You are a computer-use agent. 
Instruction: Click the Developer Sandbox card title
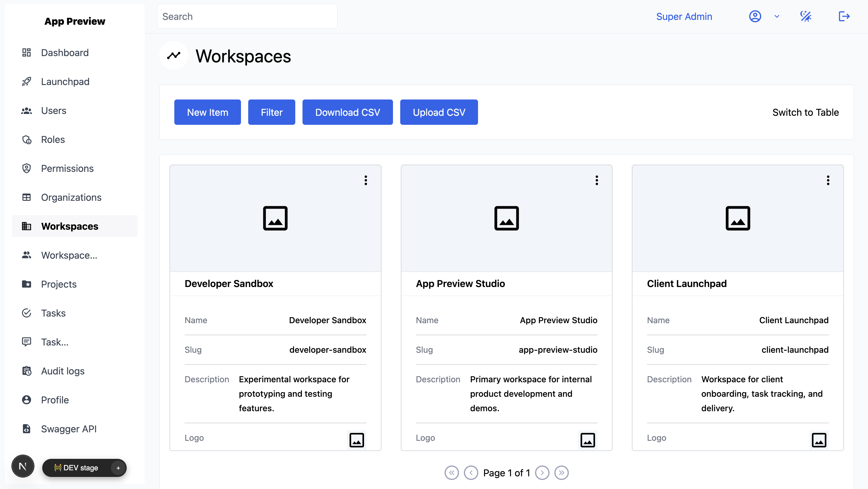coord(229,284)
